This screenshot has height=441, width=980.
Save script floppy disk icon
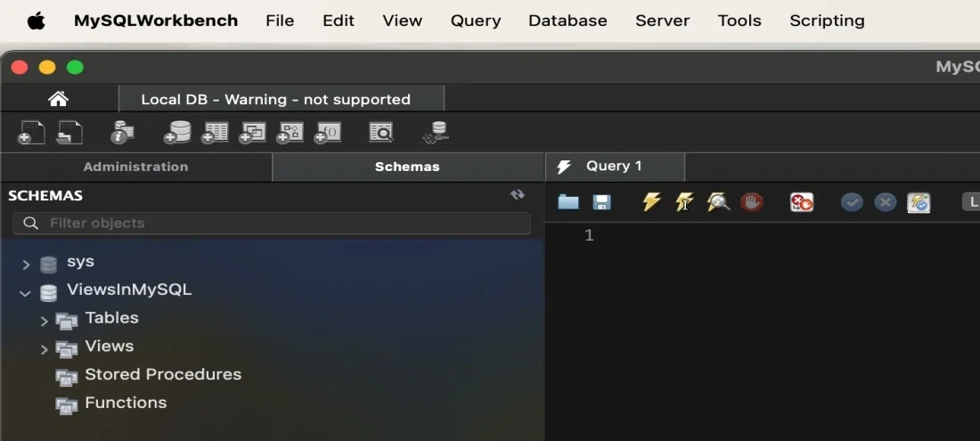[602, 201]
